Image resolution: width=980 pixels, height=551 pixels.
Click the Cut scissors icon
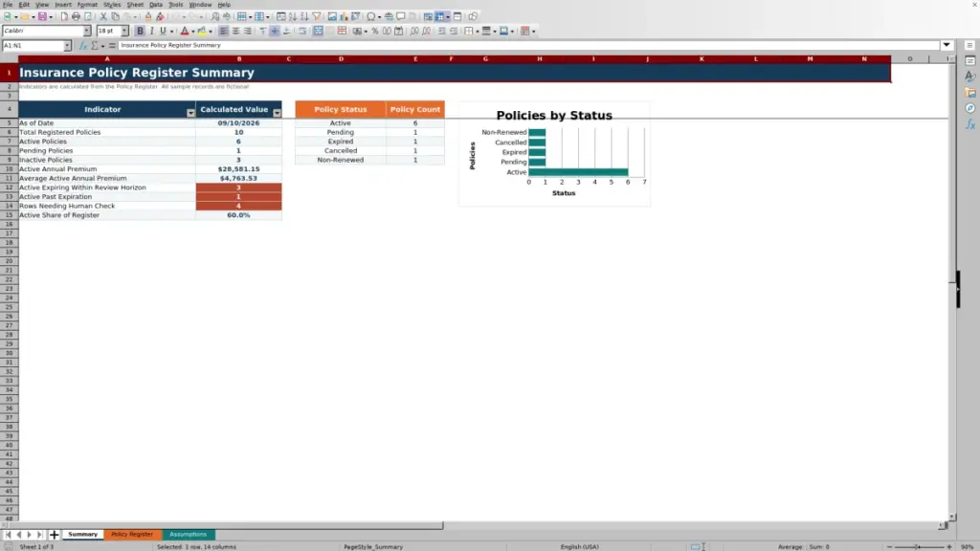tap(103, 17)
